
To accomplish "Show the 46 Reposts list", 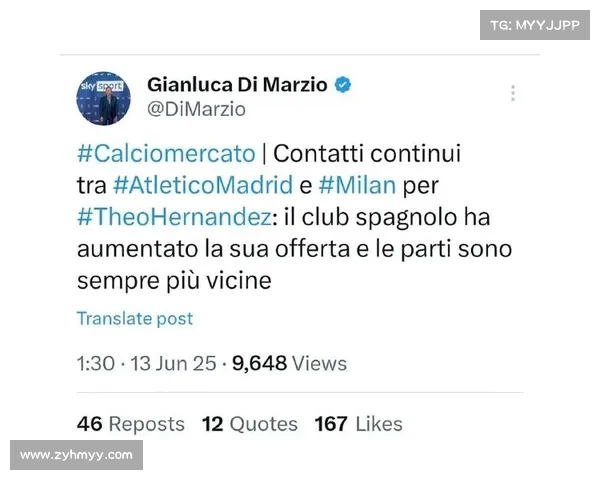I will (x=130, y=424).
